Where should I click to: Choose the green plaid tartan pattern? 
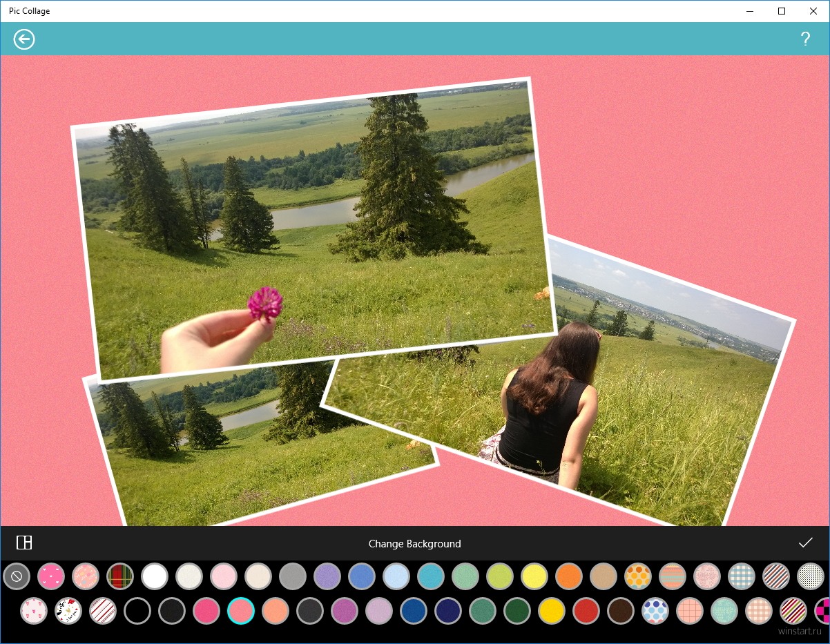tap(120, 576)
